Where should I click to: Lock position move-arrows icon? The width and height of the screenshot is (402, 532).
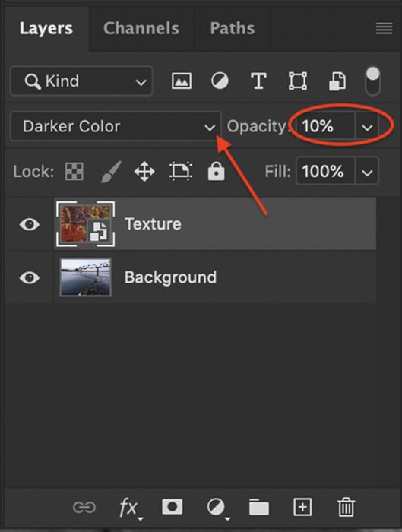coord(144,171)
